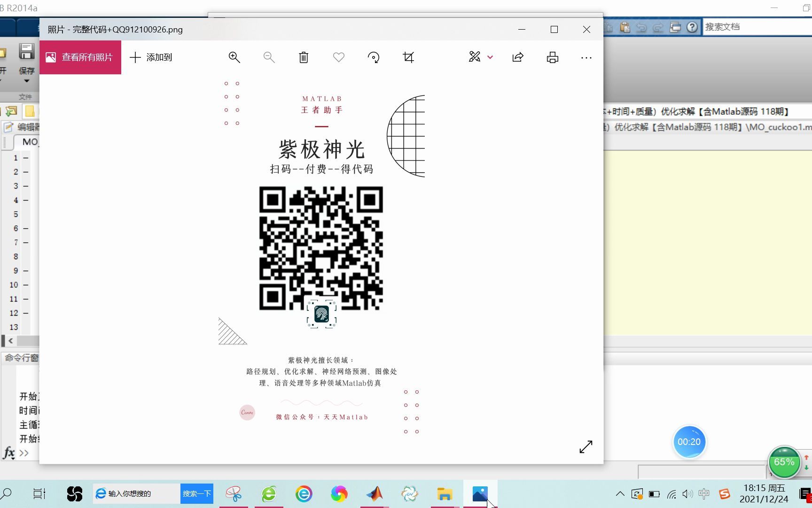Click the Add to button
Image resolution: width=812 pixels, height=508 pixels.
point(151,57)
